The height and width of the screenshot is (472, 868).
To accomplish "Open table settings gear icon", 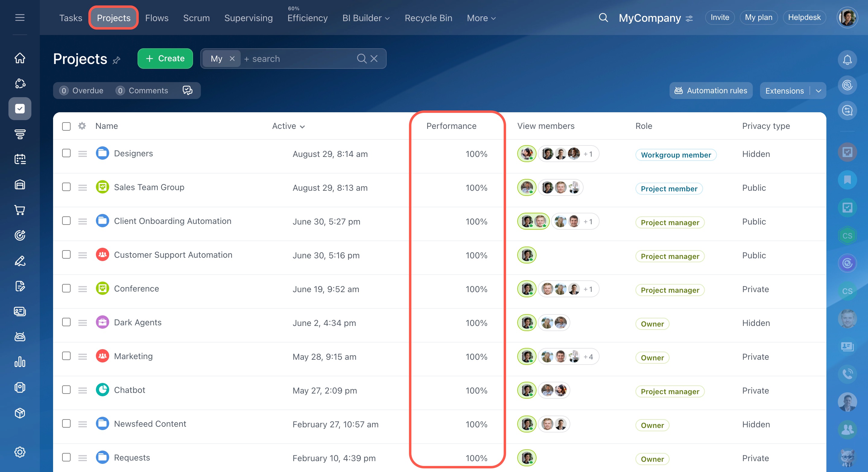I will (82, 126).
